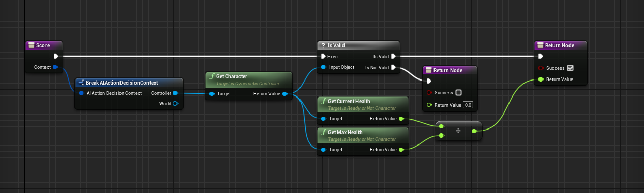Viewport: 644px width, 193px height.
Task: Click Success pin on middle Return Node
Action: tap(429, 93)
